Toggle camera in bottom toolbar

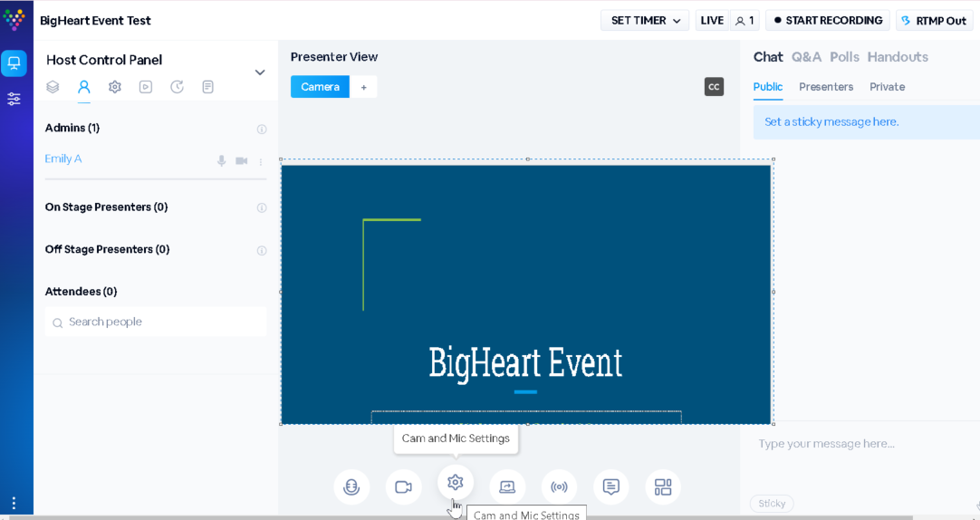(403, 486)
